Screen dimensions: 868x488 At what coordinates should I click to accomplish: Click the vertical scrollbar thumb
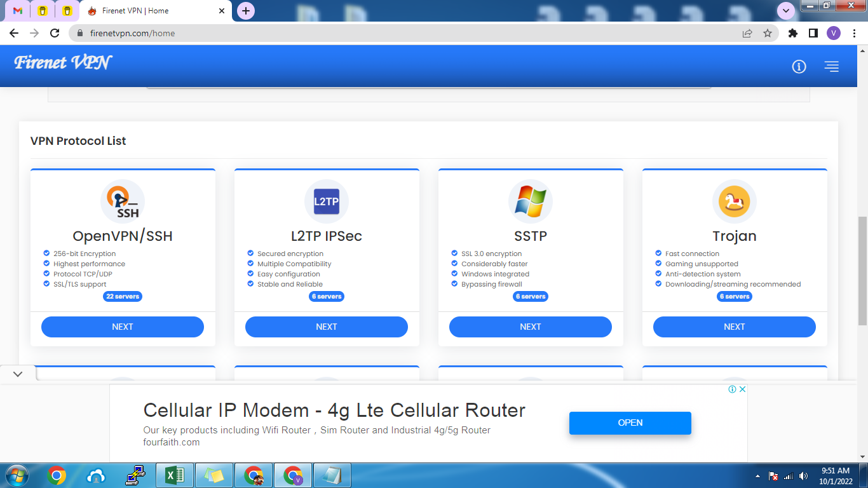tap(862, 269)
